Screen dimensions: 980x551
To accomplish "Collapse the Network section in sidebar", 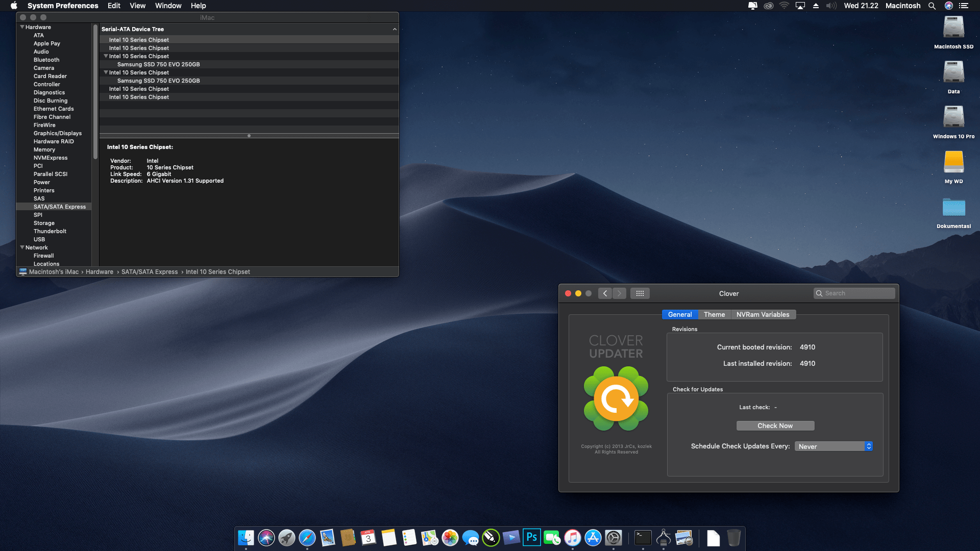I will click(22, 247).
